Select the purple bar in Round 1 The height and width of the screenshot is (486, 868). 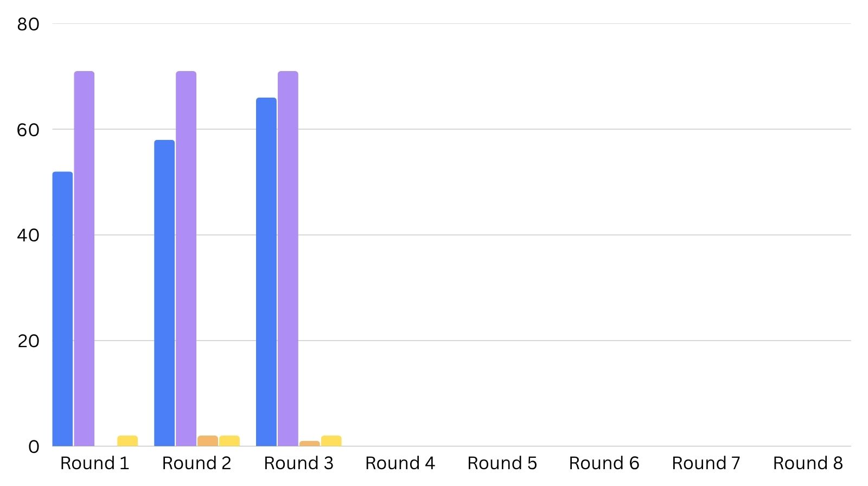(x=84, y=259)
